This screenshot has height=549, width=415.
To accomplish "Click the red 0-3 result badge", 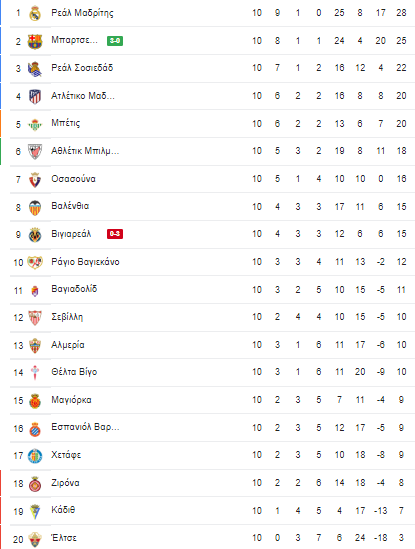I will coord(115,234).
